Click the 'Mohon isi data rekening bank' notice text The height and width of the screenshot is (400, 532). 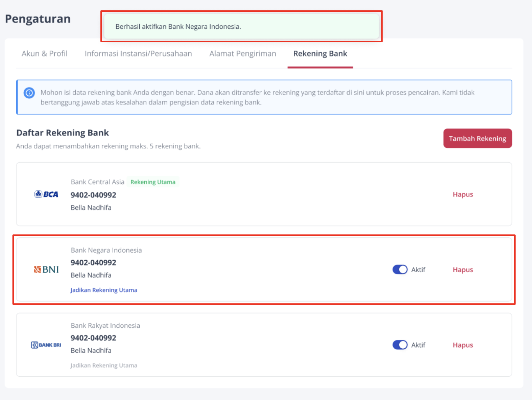[257, 97]
